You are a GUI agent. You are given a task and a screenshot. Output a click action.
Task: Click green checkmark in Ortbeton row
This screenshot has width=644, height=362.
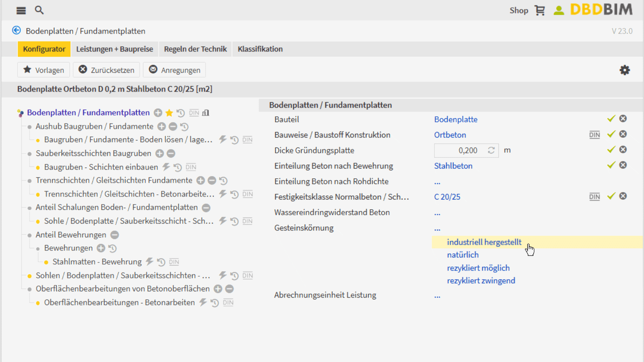point(611,134)
